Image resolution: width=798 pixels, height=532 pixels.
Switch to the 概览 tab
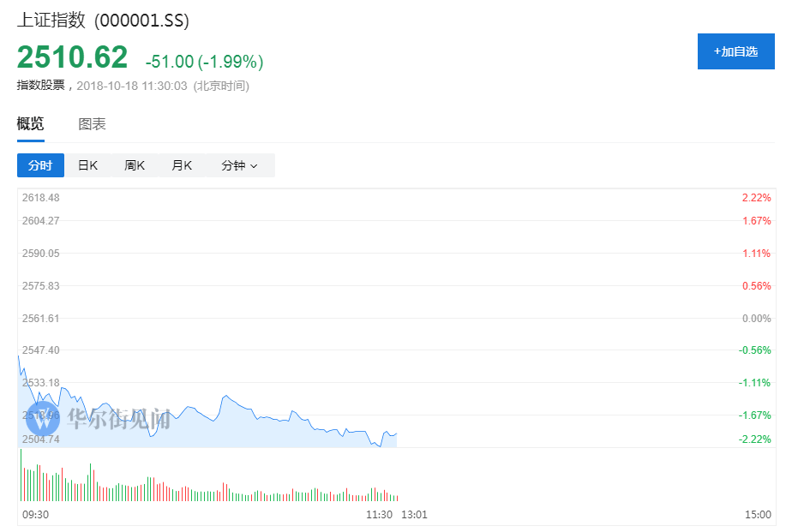click(x=30, y=124)
